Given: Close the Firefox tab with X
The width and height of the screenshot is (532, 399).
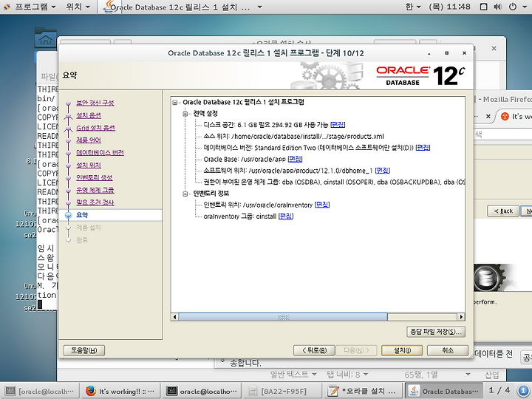Looking at the screenshot, I should [488, 117].
